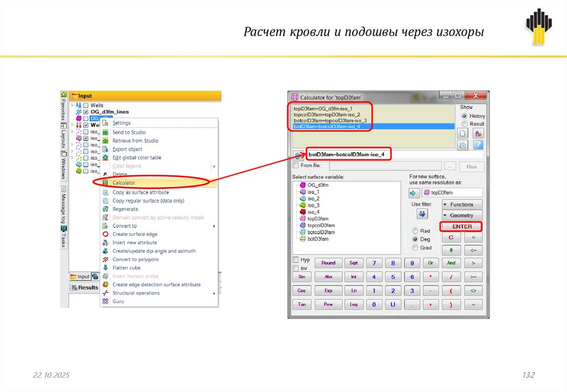
Task: Click the Pow function button
Action: pyautogui.click(x=328, y=305)
